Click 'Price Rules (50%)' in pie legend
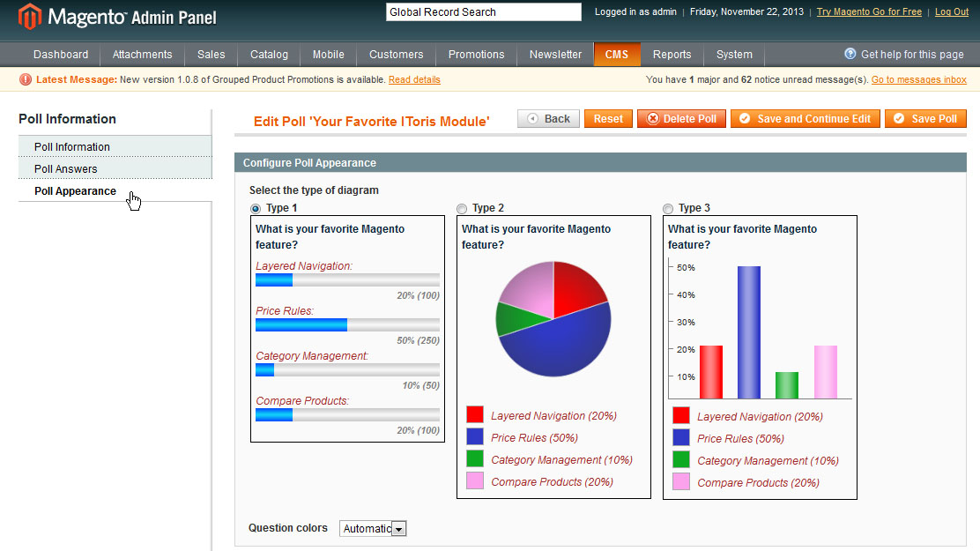Screen dimensions: 980x551 pos(534,438)
